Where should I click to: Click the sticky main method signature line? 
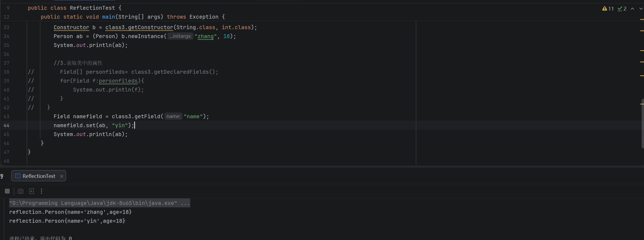point(133,17)
